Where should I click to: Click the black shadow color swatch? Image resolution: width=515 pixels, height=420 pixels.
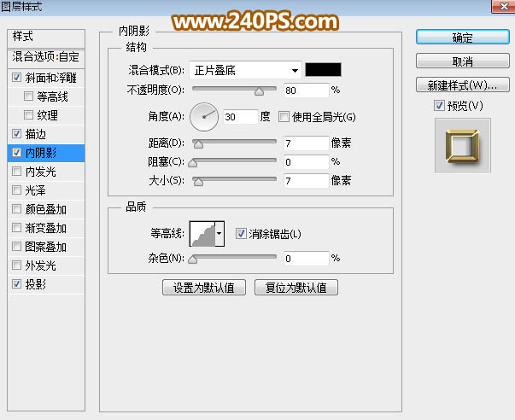(323, 70)
